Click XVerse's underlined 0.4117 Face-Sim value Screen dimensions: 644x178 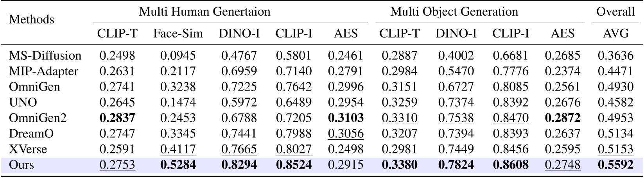(178, 149)
